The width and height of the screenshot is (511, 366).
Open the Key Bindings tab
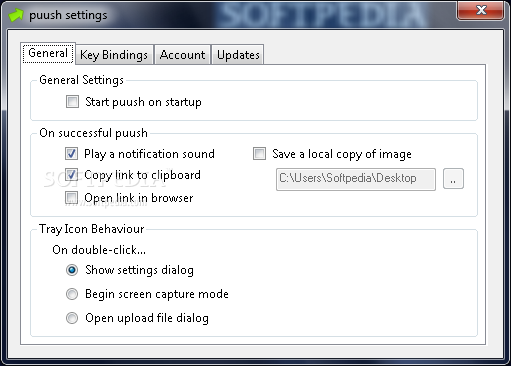[x=114, y=55]
